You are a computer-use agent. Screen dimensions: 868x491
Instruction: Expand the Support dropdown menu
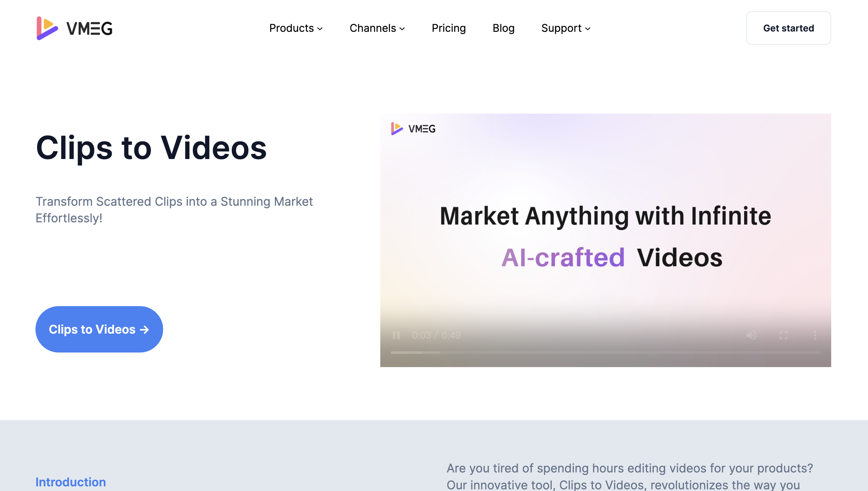point(565,28)
